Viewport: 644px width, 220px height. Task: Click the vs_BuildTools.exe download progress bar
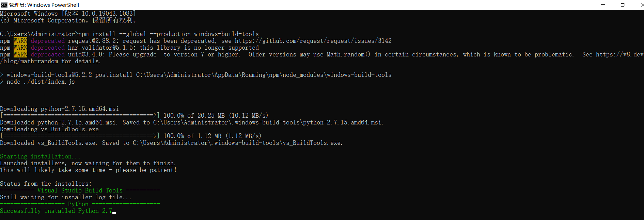(x=80, y=136)
